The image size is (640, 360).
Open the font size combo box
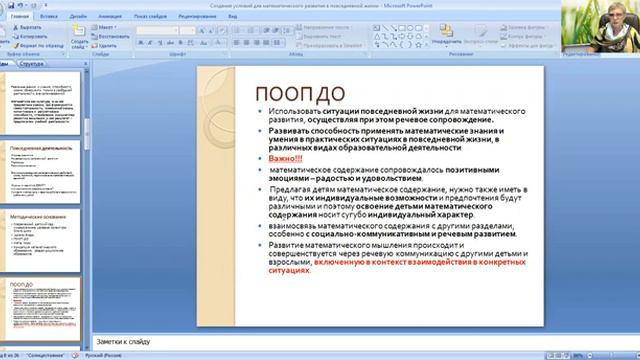(x=188, y=31)
